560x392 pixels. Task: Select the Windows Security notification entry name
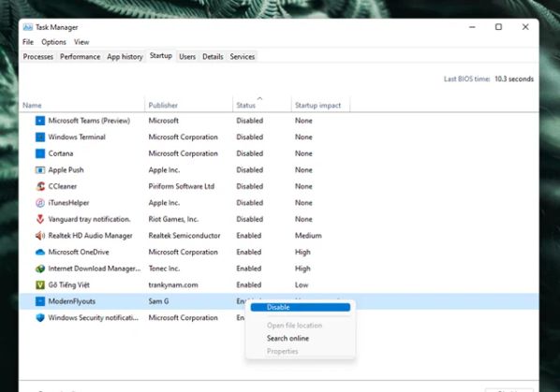coord(94,317)
